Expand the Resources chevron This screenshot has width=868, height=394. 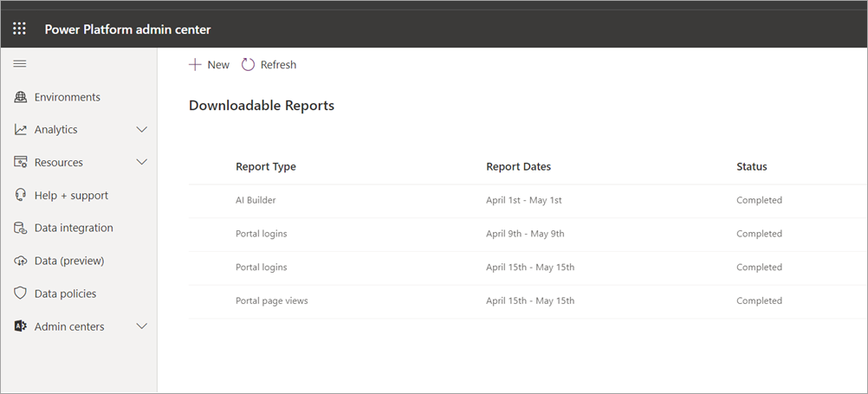(142, 162)
